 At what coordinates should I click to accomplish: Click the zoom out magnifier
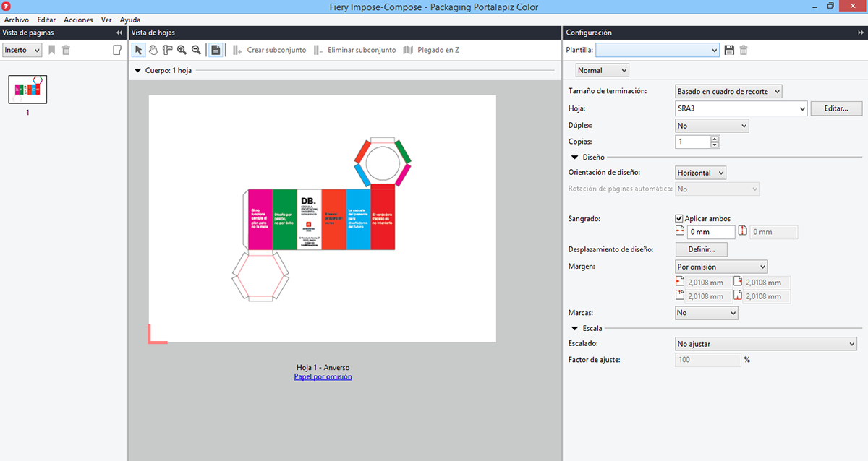click(195, 50)
